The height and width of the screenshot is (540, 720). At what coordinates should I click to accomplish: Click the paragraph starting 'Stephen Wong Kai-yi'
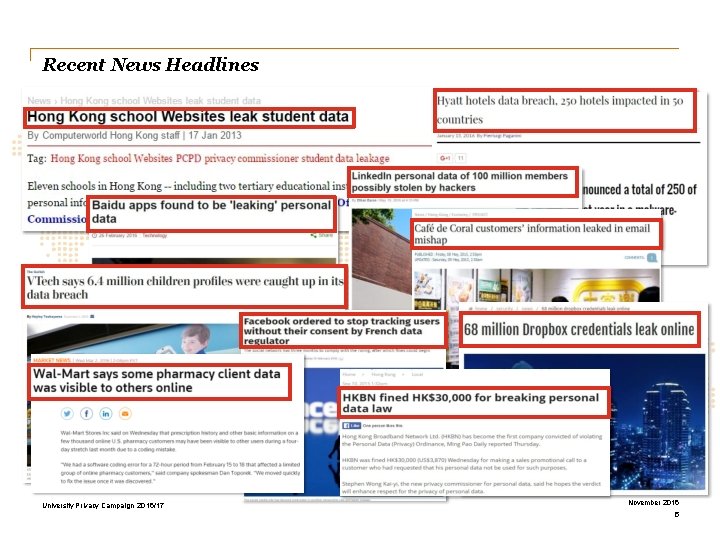click(x=471, y=487)
